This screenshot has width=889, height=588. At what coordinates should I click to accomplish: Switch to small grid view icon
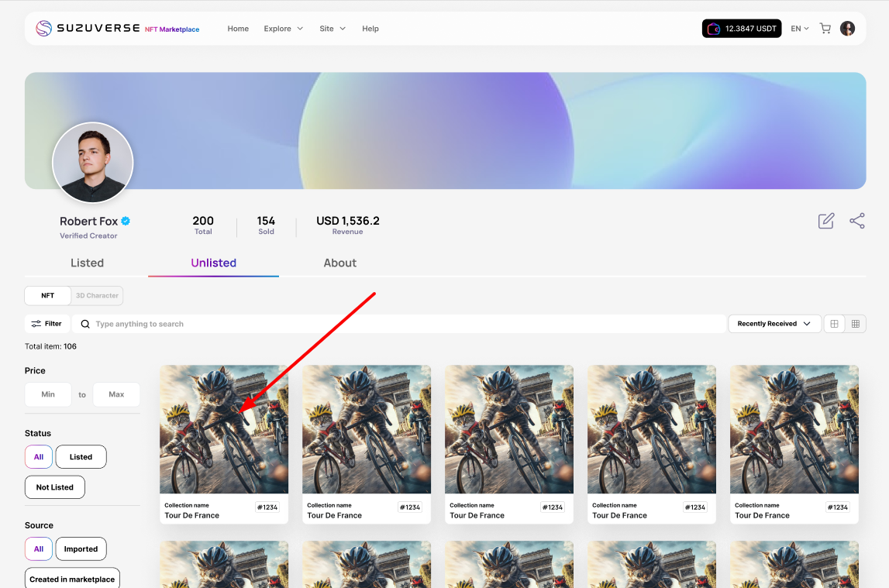[856, 324]
